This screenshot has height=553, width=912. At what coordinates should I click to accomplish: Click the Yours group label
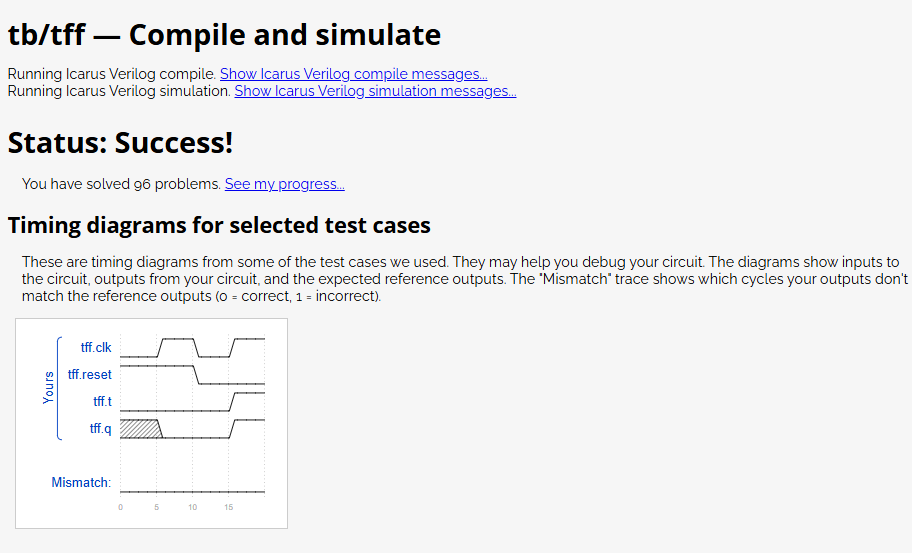[x=48, y=388]
